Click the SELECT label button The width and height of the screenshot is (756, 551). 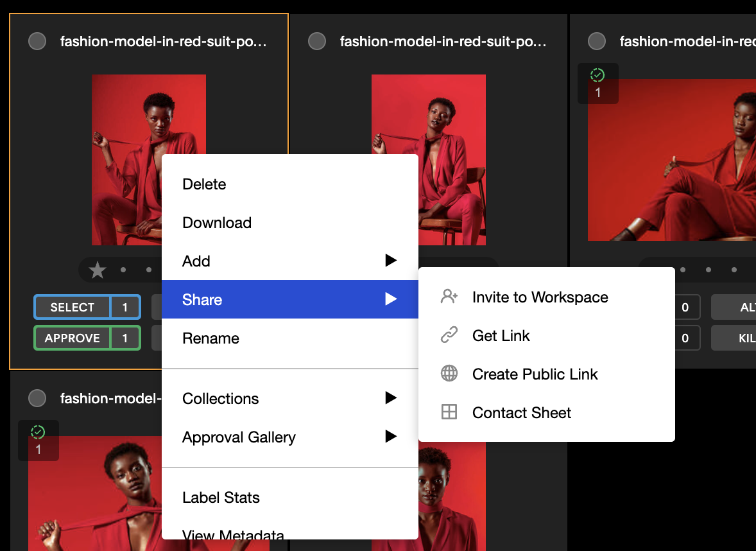click(x=73, y=307)
